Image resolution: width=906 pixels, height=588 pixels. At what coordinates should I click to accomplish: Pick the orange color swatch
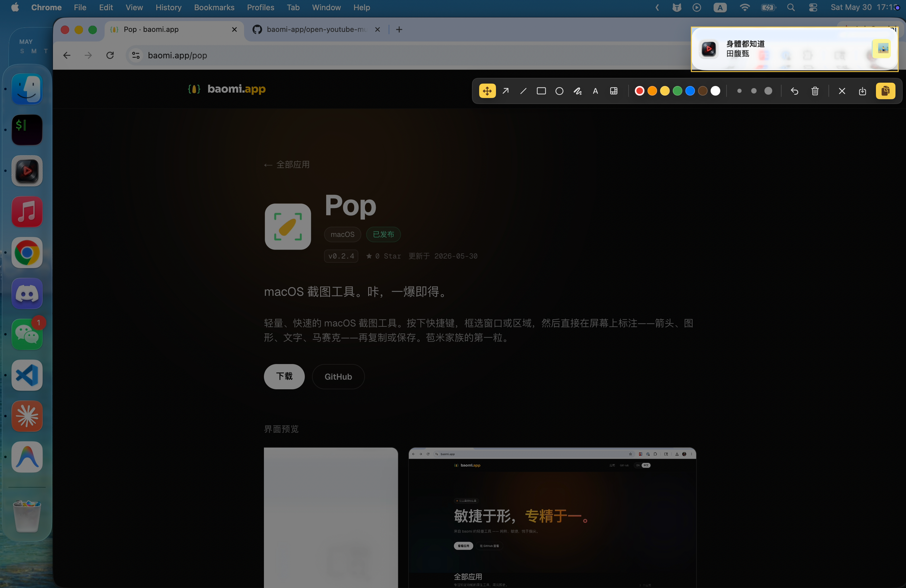click(652, 91)
